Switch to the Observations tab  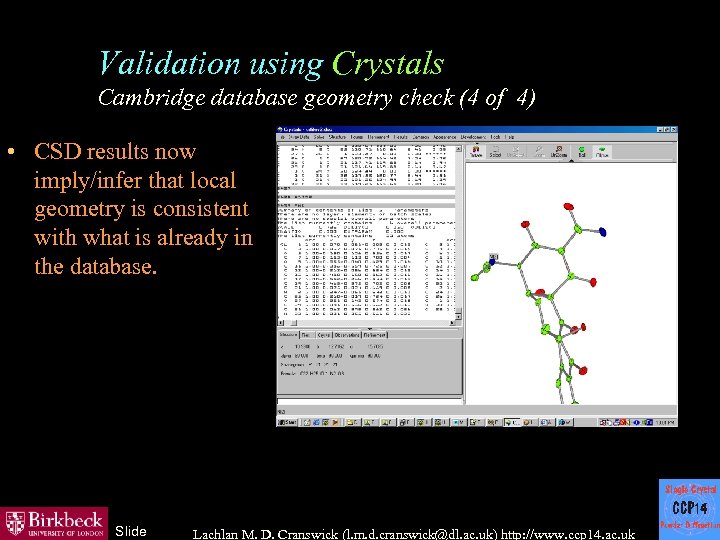click(x=347, y=335)
